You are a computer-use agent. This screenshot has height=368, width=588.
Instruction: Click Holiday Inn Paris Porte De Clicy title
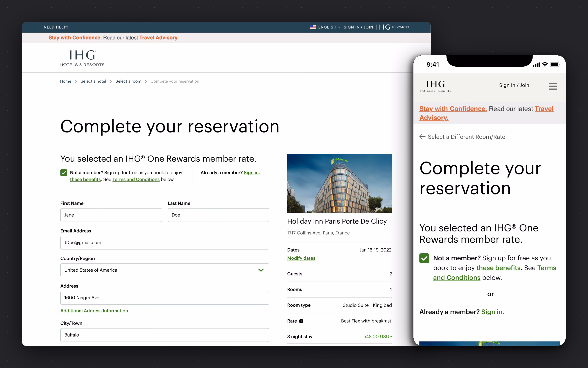coord(337,221)
